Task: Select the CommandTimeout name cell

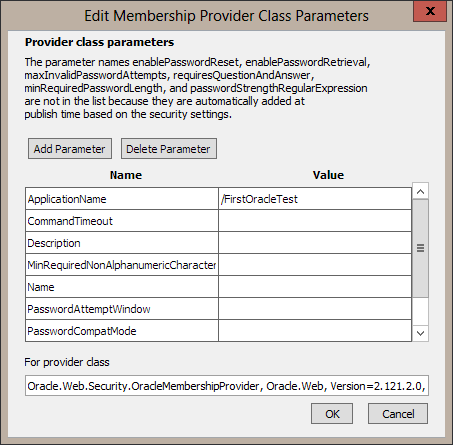Action: pyautogui.click(x=122, y=221)
